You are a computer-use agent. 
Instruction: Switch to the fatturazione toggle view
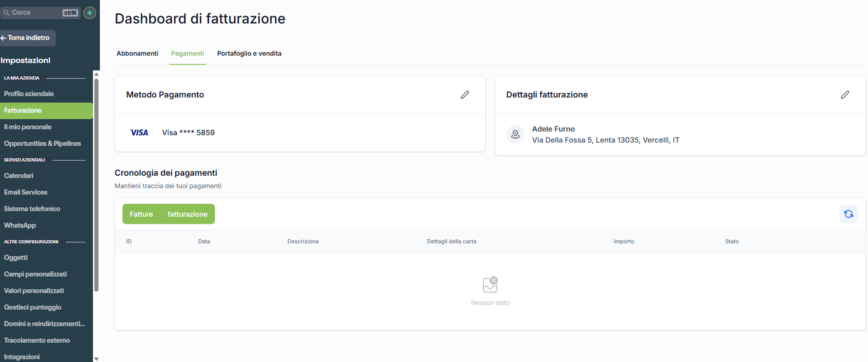[x=187, y=214]
